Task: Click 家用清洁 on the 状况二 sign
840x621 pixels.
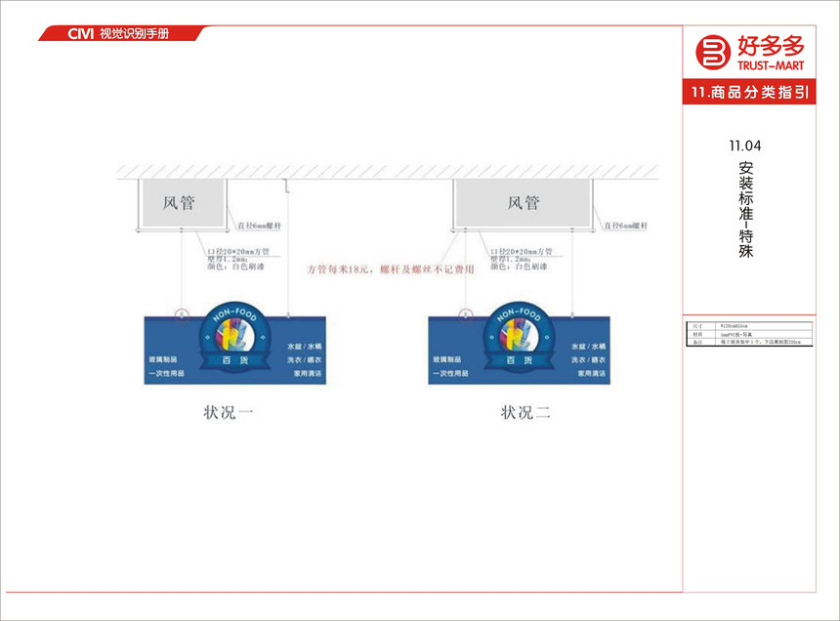Action: coord(592,373)
